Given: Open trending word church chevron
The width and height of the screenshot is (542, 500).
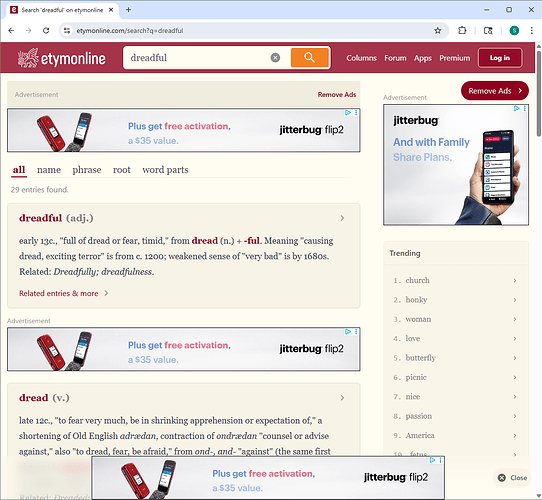Looking at the screenshot, I should point(515,280).
